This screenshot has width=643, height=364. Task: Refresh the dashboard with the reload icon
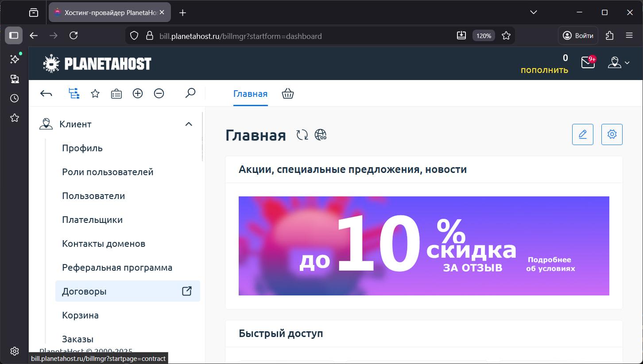click(302, 134)
